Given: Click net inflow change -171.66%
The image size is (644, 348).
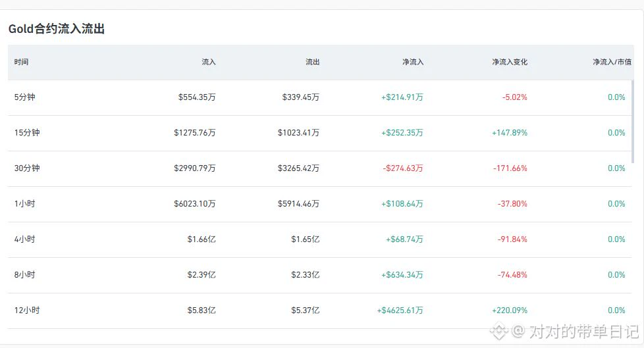Looking at the screenshot, I should pos(510,168).
